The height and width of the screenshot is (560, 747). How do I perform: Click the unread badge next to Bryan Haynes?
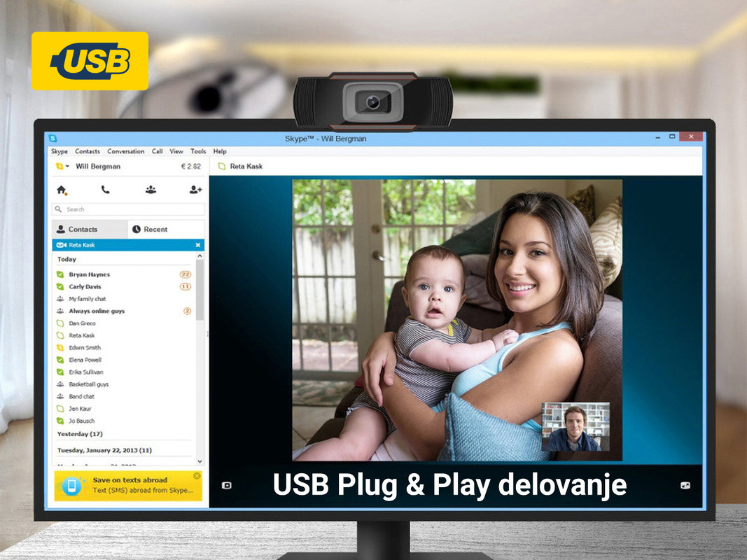(186, 275)
